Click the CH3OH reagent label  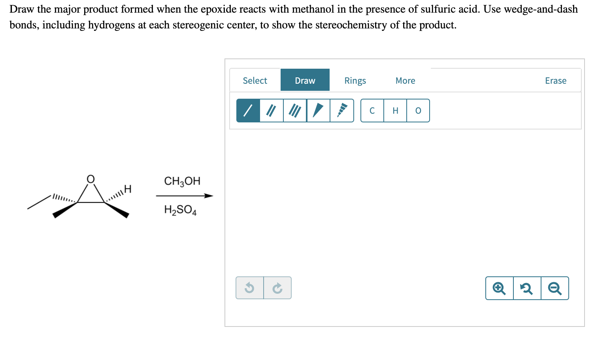[182, 181]
